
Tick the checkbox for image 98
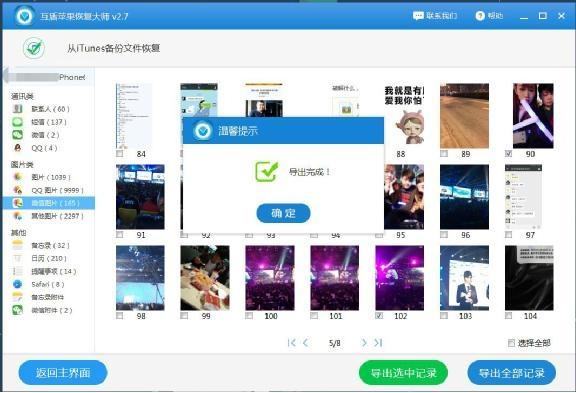tap(119, 316)
